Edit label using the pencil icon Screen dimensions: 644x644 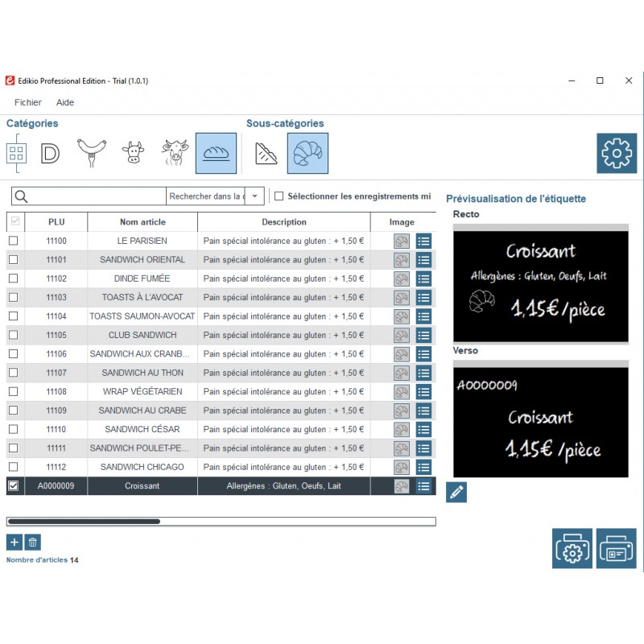(x=456, y=492)
